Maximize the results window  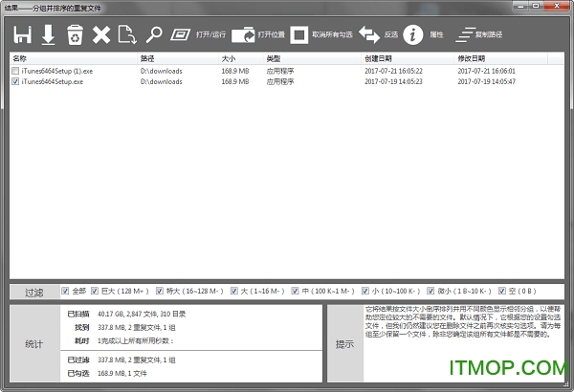[x=536, y=6]
